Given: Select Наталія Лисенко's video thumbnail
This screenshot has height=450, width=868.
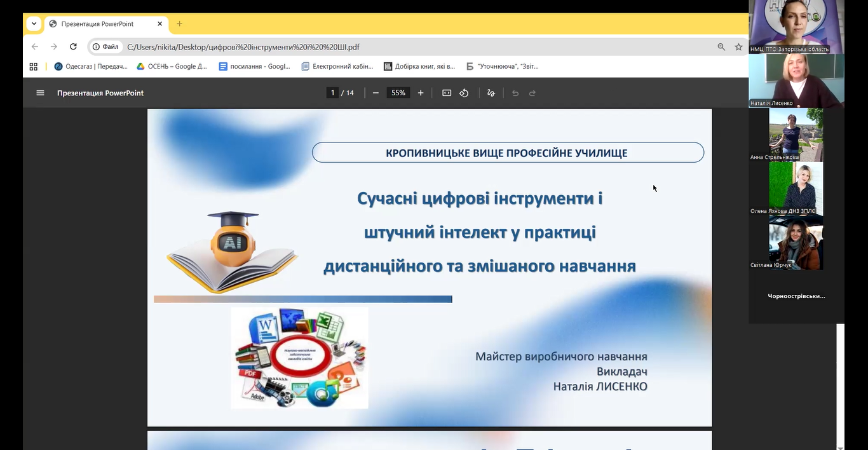Looking at the screenshot, I should [x=796, y=80].
